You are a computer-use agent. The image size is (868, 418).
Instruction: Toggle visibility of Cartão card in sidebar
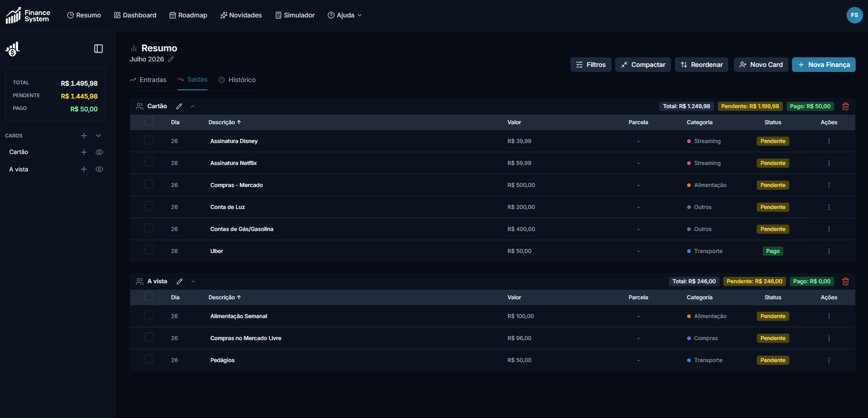99,152
